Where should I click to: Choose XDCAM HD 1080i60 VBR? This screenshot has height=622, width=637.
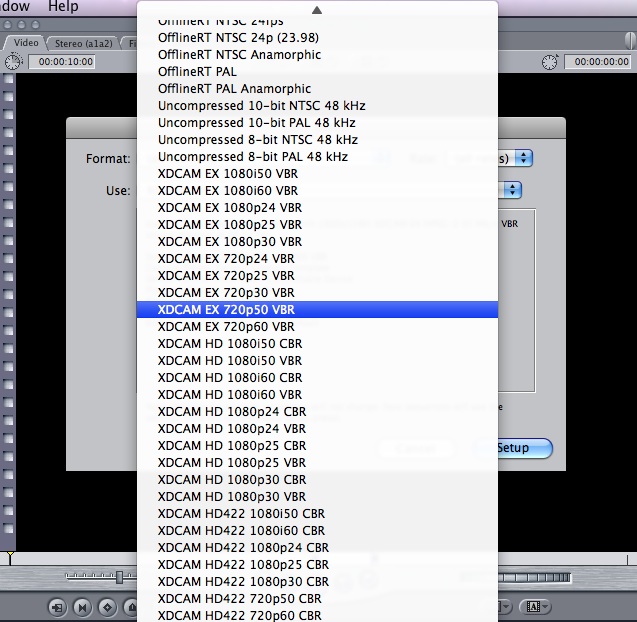click(x=317, y=394)
